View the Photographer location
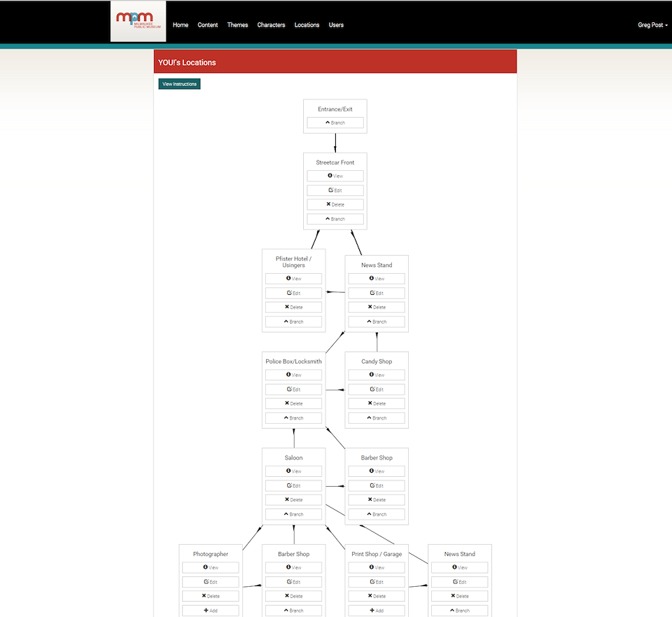Viewport: 672px width, 617px height. [x=211, y=567]
